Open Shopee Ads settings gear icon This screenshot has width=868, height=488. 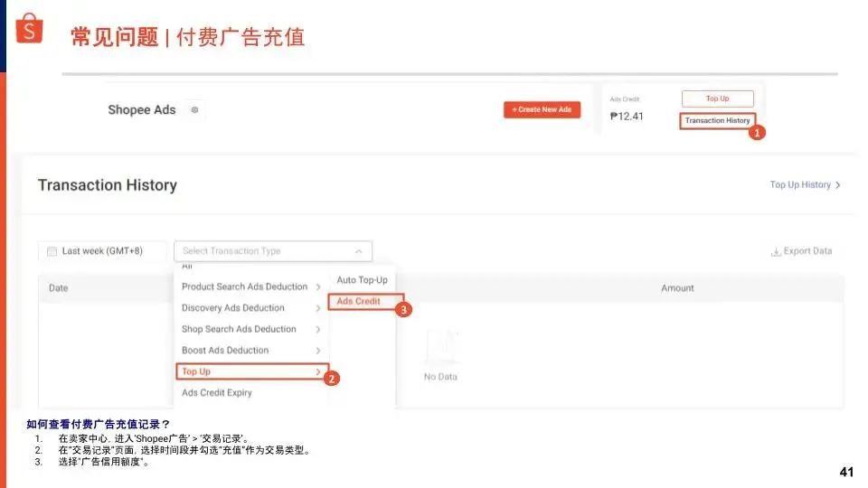click(194, 110)
